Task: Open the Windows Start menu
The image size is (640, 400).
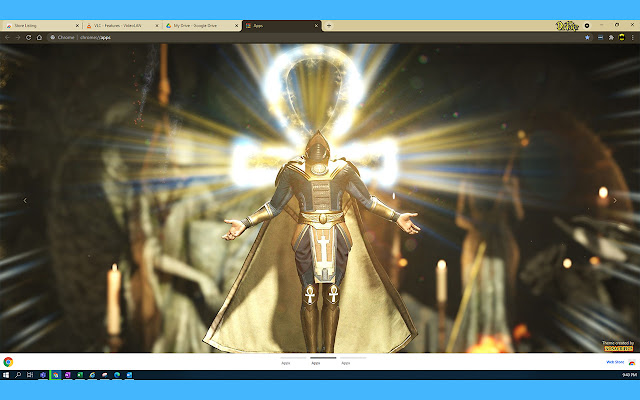Action: (6, 375)
